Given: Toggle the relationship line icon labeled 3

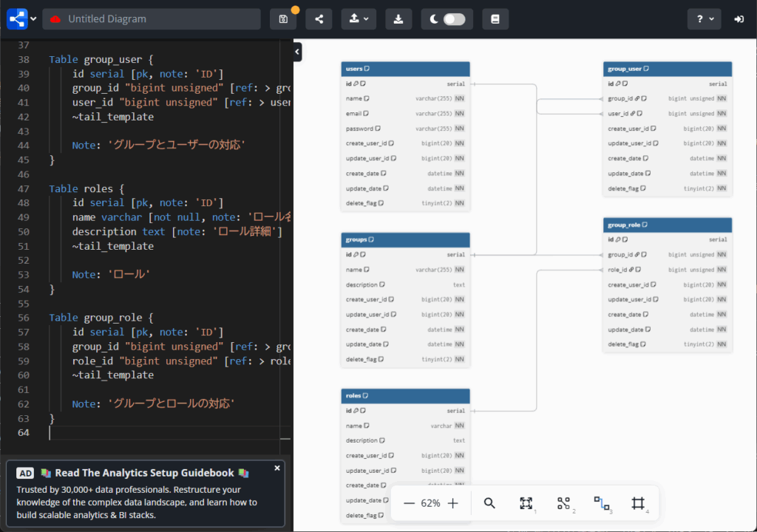Looking at the screenshot, I should (x=601, y=503).
